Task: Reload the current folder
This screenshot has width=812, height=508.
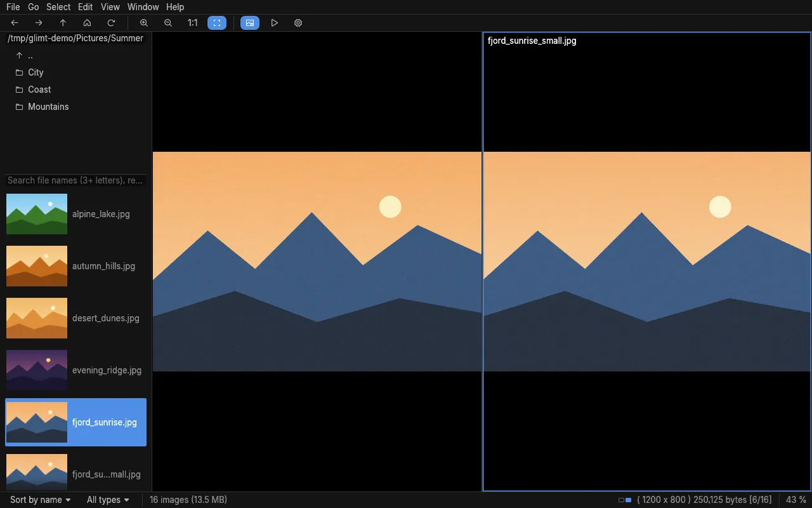Action: pos(111,23)
